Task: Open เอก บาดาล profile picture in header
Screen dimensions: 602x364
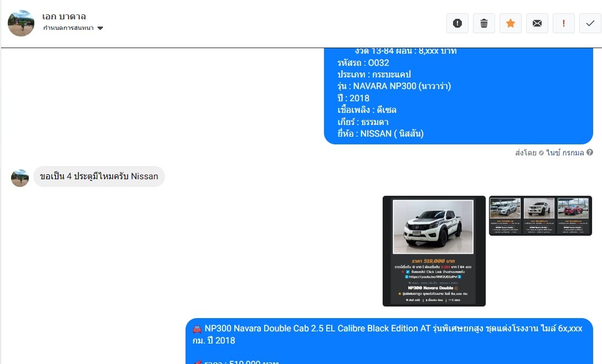Action: [x=21, y=23]
